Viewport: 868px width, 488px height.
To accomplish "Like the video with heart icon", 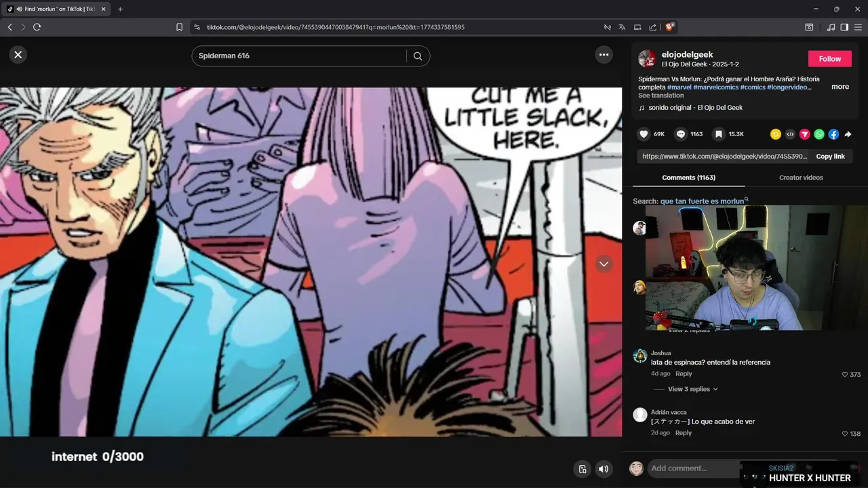I will point(644,134).
